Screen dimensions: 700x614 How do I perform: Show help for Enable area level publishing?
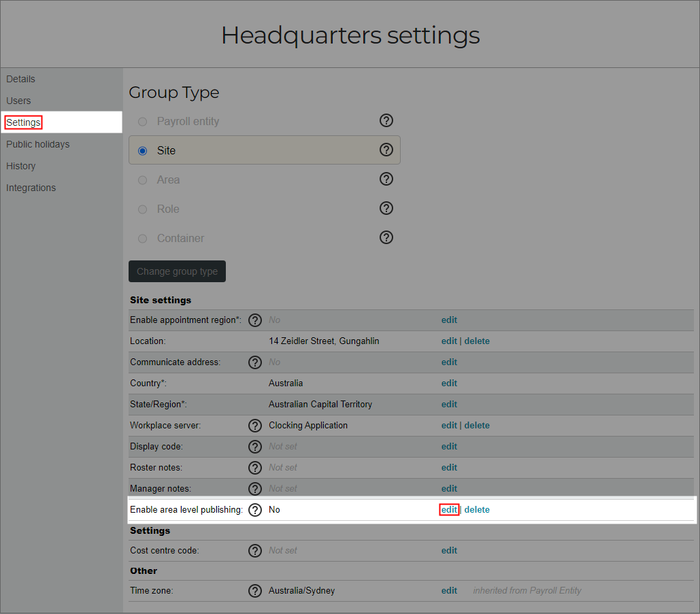pos(255,509)
